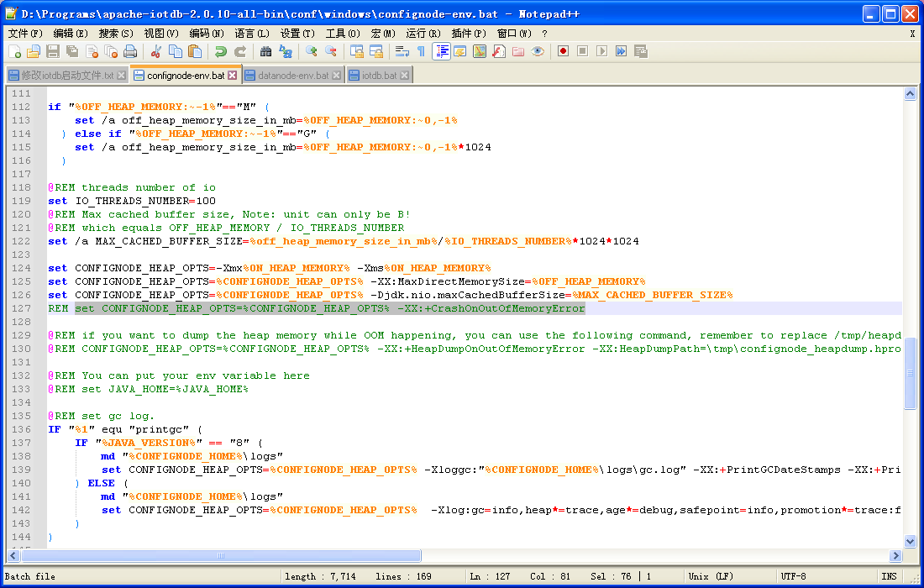Open the Folder as Workspace icon
The image size is (924, 588).
click(x=518, y=52)
